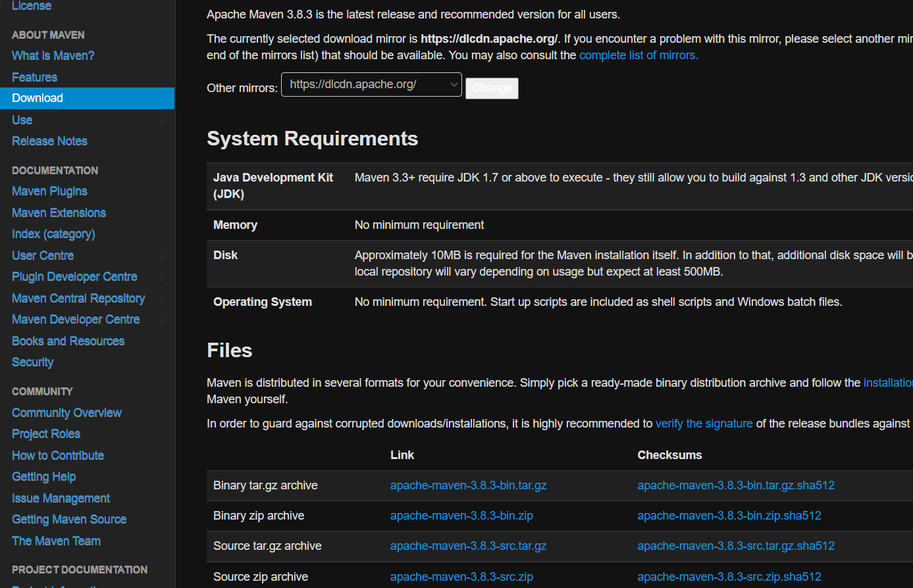The image size is (913, 588).
Task: Download apache-maven-3.8.3-bin.zip
Action: pyautogui.click(x=461, y=516)
